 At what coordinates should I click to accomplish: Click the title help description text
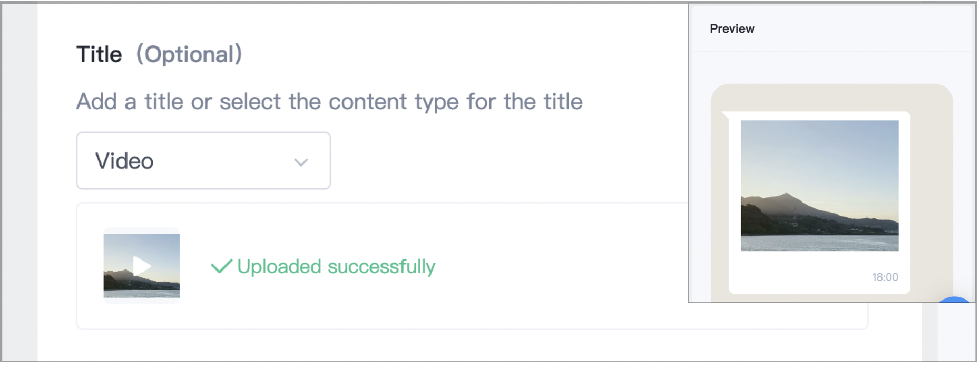329,102
